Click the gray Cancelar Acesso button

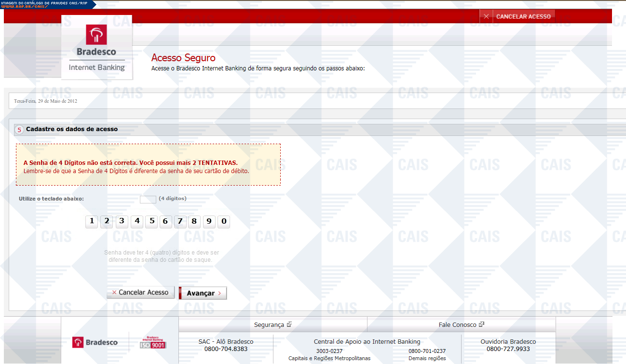tap(140, 292)
